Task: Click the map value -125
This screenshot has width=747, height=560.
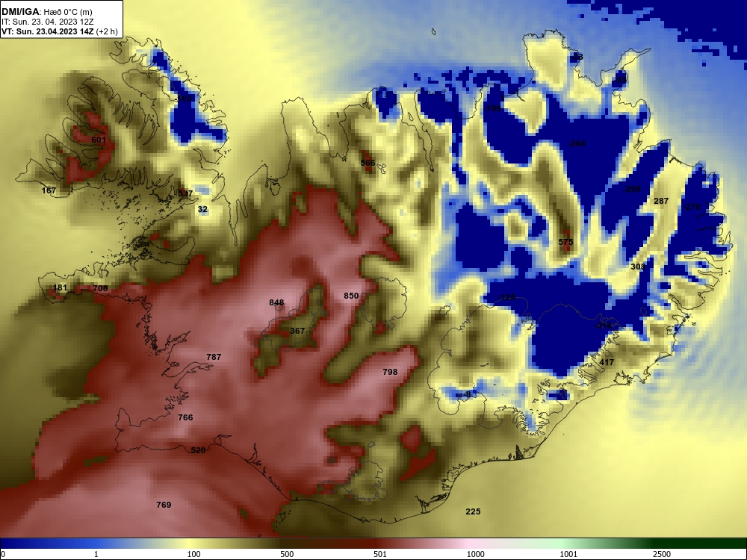Action: 507,298
